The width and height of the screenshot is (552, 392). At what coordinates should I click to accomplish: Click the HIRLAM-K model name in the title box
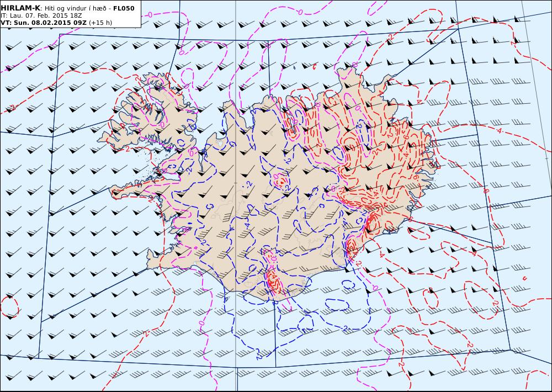tap(20, 8)
